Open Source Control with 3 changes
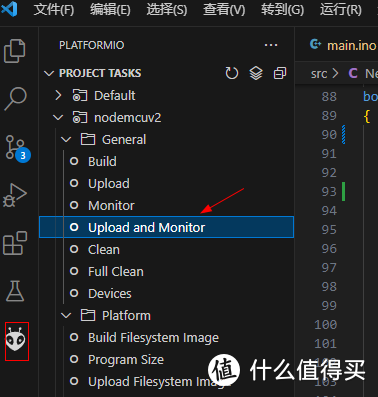The height and width of the screenshot is (397, 378). [17, 148]
